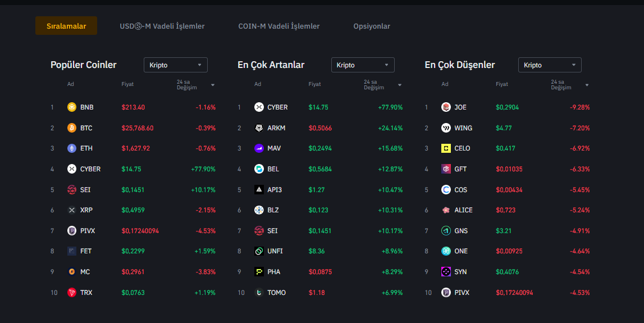Image resolution: width=644 pixels, height=323 pixels.
Task: Click the API3 coin icon
Action: click(x=259, y=189)
